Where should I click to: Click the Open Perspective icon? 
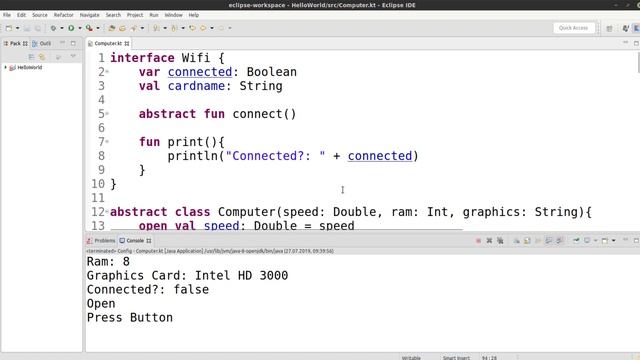[x=609, y=28]
